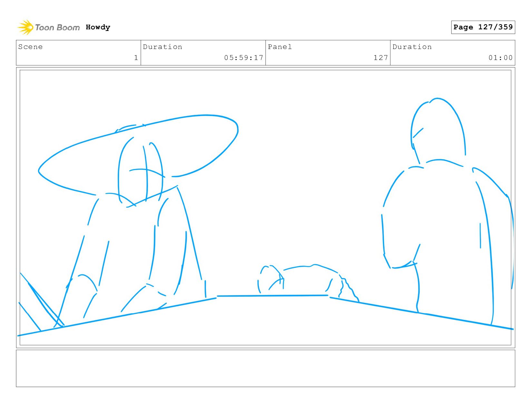This screenshot has height=411, width=532.
Task: Select scene number value '1'
Action: pos(136,58)
